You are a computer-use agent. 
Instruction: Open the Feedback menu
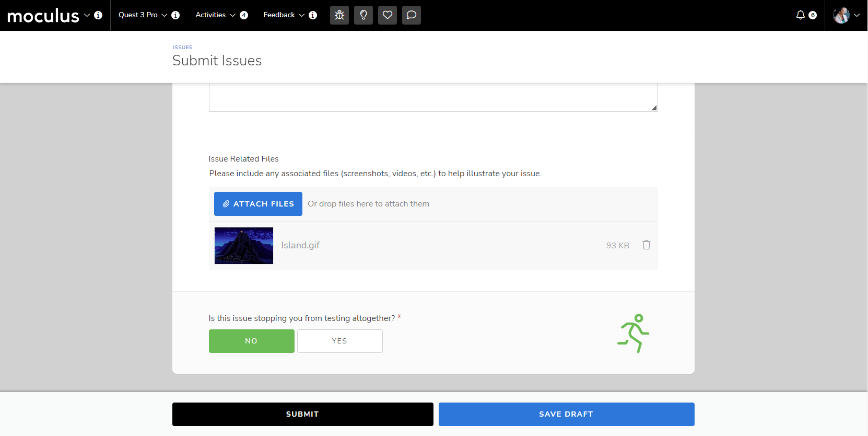(x=284, y=15)
